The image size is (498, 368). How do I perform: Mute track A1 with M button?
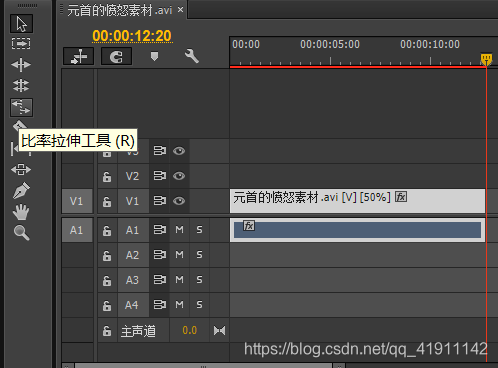(179, 230)
